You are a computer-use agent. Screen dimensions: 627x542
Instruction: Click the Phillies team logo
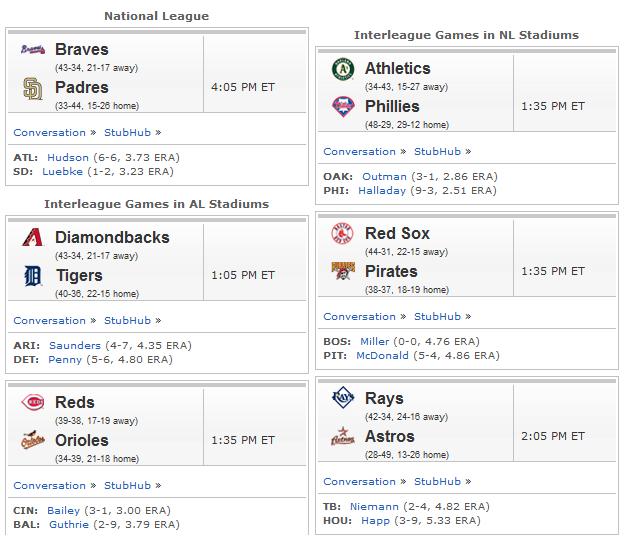(343, 107)
